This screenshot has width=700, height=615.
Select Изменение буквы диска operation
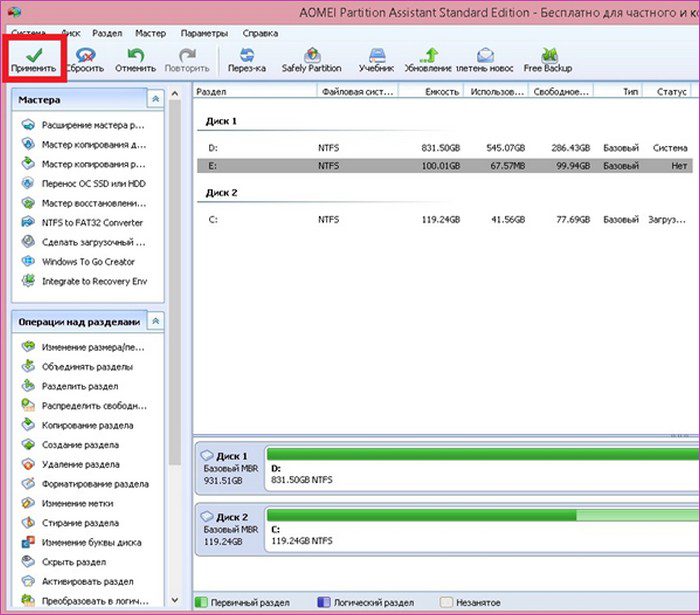(x=82, y=542)
